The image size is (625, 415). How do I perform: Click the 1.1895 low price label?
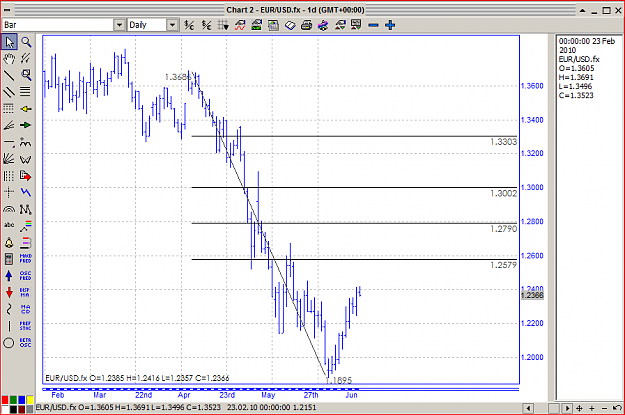tap(339, 381)
